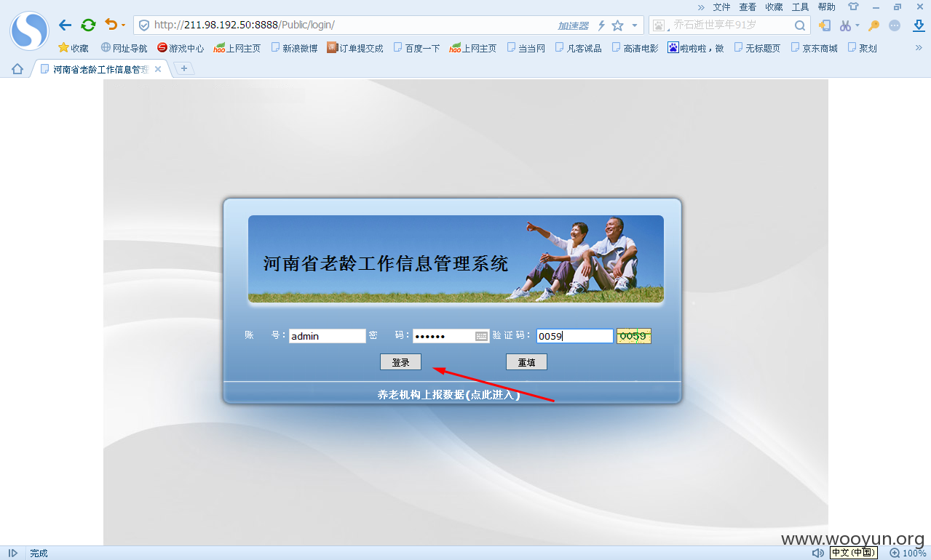Click the 加速器 accelerator label
The width and height of the screenshot is (931, 560).
573,25
